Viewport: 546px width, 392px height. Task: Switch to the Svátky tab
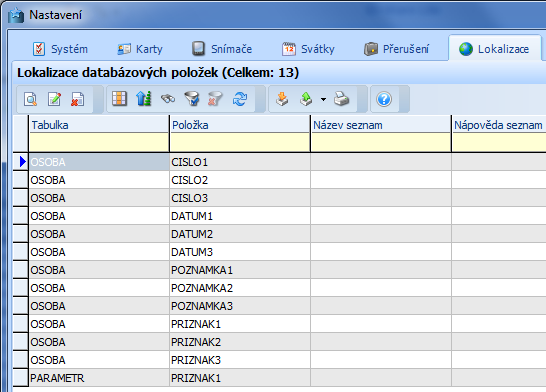(x=308, y=49)
